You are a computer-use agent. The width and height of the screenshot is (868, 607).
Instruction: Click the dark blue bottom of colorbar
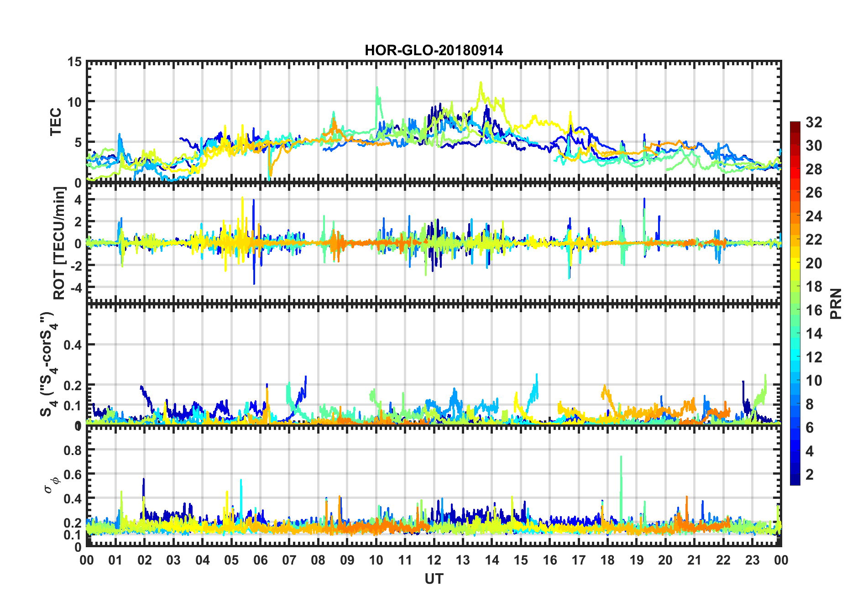[795, 481]
